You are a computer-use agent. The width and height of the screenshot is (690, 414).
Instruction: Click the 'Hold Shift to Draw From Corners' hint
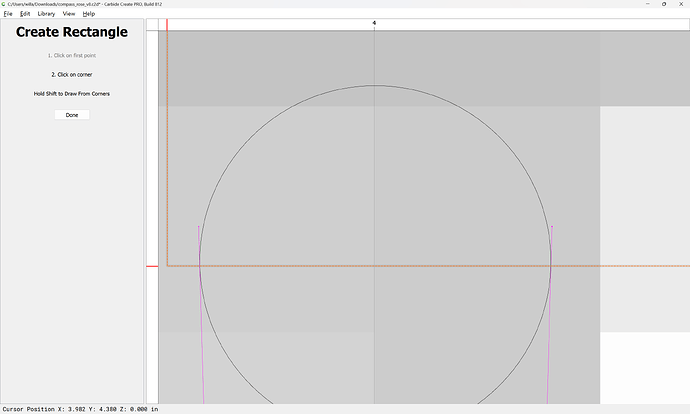coord(72,94)
